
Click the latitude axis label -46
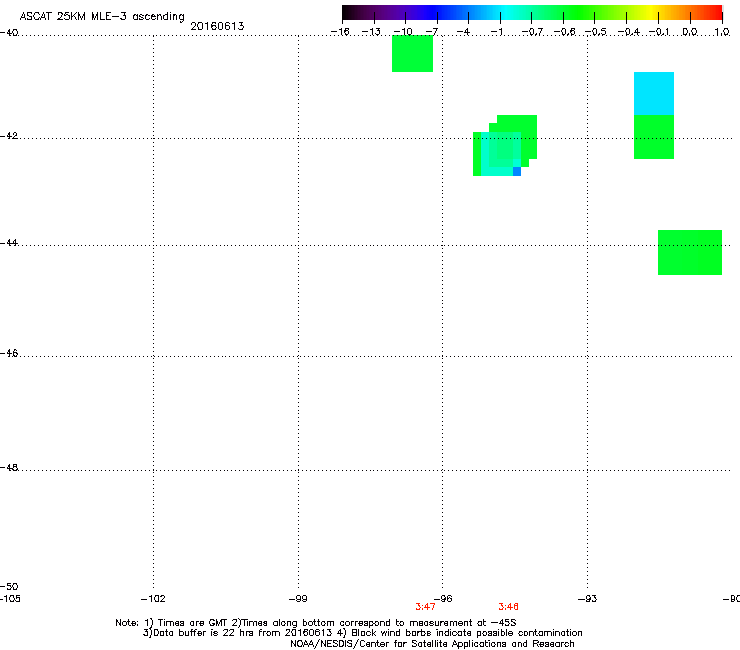coord(9,354)
